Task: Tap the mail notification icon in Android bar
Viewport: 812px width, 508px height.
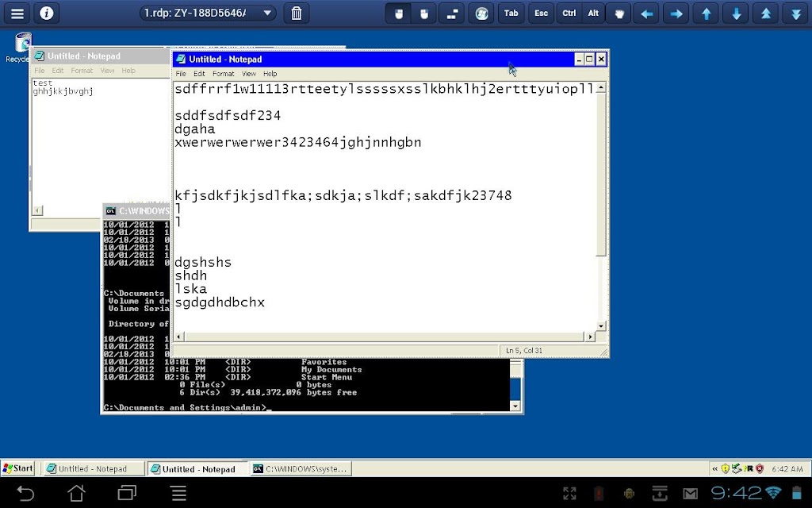Action: 690,494
